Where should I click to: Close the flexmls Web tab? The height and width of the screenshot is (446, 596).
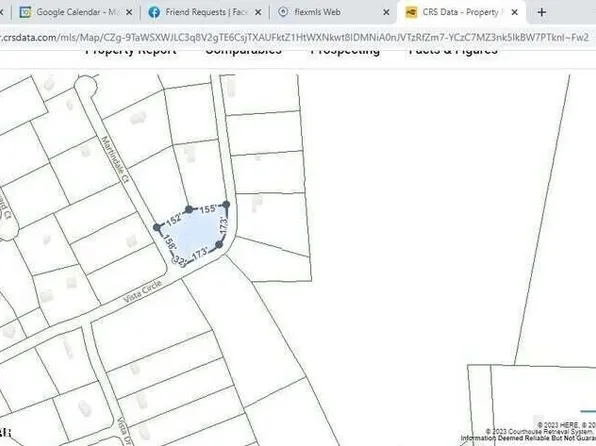[x=386, y=13]
